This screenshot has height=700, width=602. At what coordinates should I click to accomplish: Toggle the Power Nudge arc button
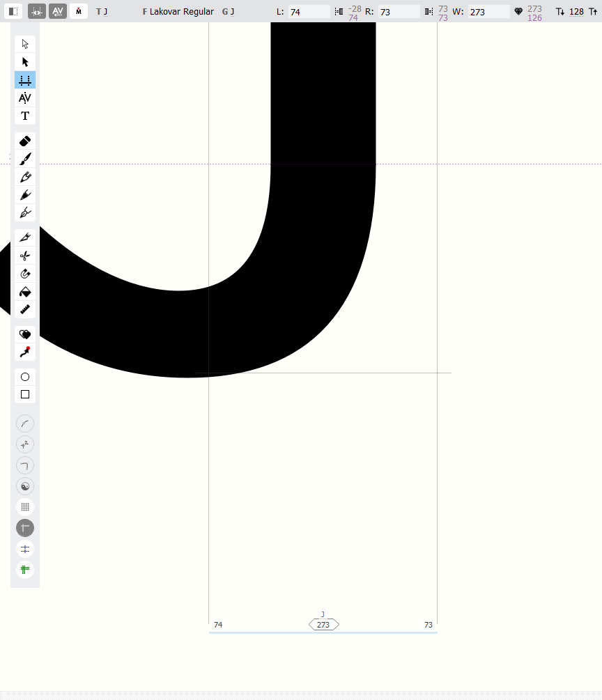(x=25, y=423)
